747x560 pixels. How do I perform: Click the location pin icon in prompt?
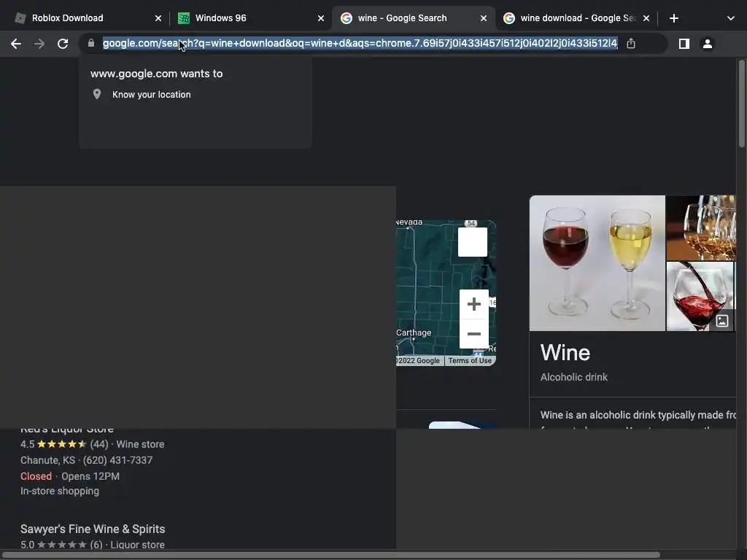pyautogui.click(x=97, y=94)
